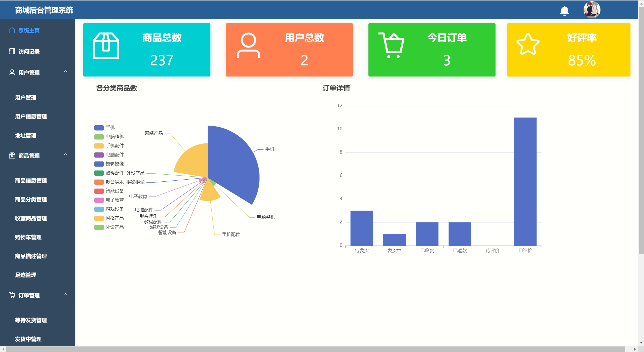Toggle the 手机 legend item in pie chart
644x352 pixels.
pyautogui.click(x=110, y=128)
